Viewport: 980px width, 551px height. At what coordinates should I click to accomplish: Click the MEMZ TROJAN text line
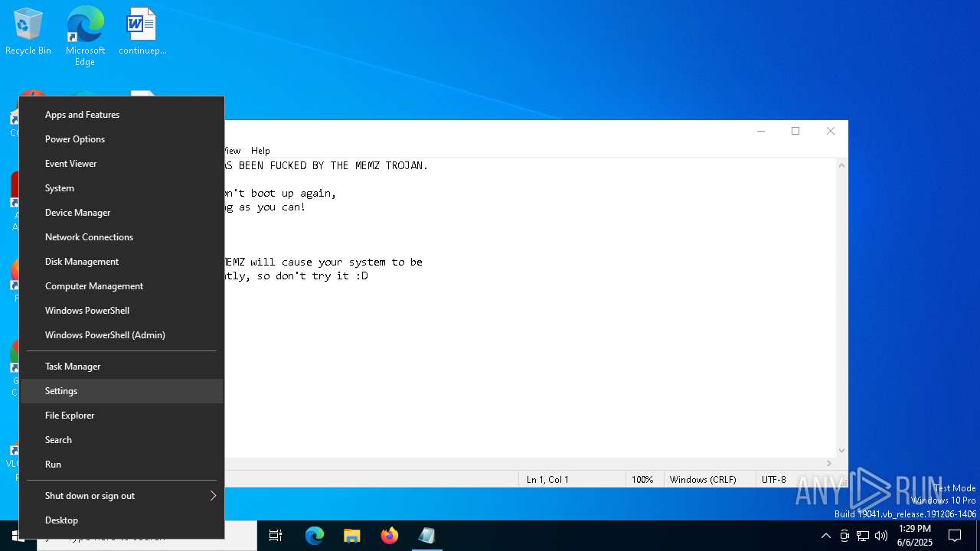[326, 165]
